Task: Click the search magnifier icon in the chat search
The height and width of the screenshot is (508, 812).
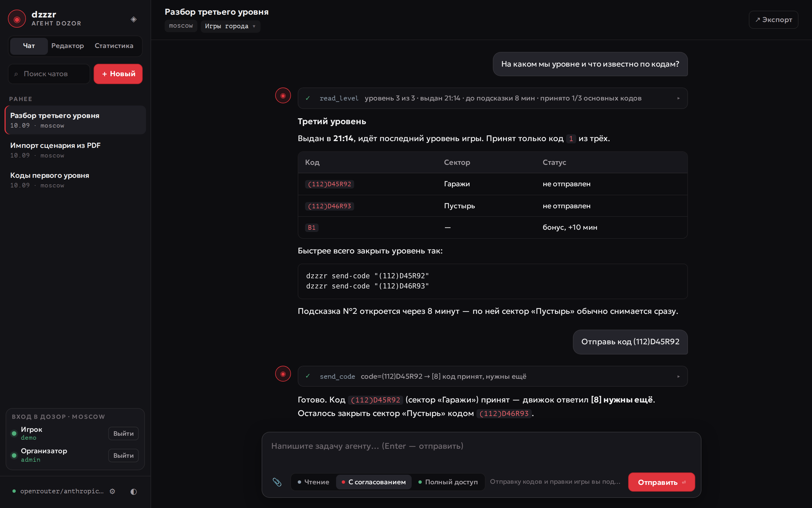Action: tap(16, 74)
